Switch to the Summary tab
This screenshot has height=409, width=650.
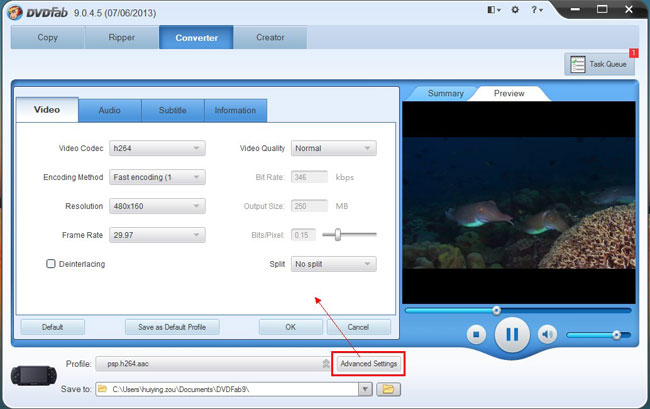click(x=446, y=93)
